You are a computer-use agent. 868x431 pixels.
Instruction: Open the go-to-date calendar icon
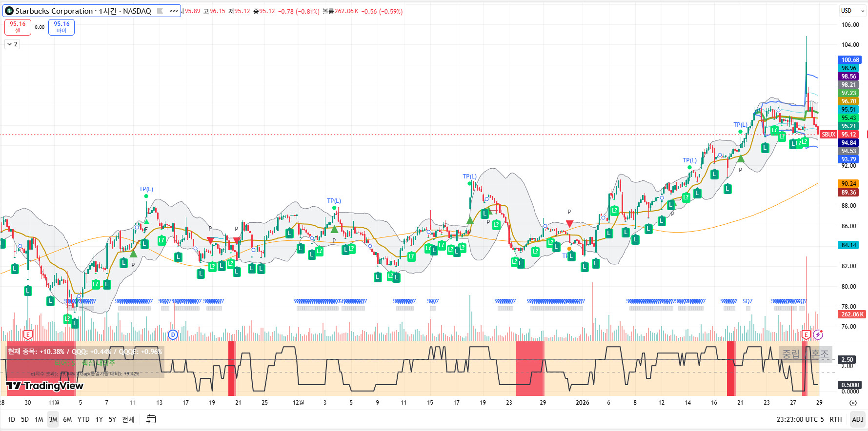pos(151,419)
